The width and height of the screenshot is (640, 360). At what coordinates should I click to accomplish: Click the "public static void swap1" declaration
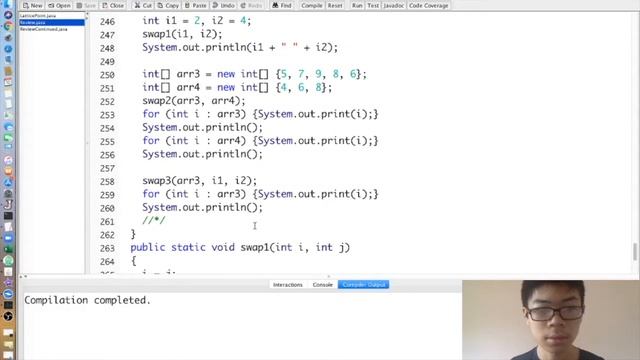pyautogui.click(x=240, y=247)
